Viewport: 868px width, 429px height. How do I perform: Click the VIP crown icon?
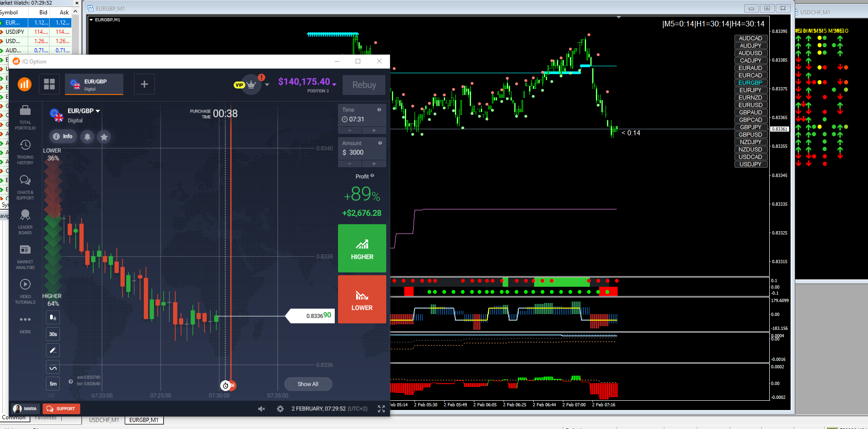[251, 84]
